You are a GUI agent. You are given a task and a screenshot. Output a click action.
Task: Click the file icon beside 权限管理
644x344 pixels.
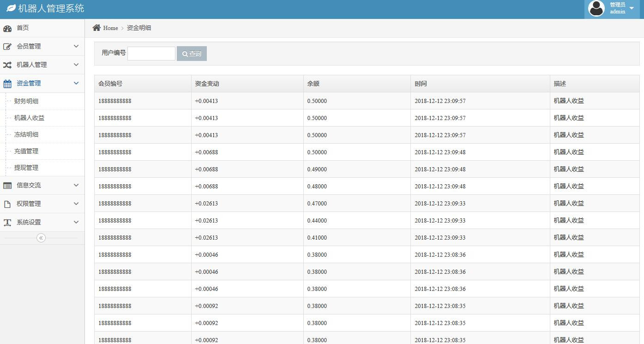tap(7, 204)
